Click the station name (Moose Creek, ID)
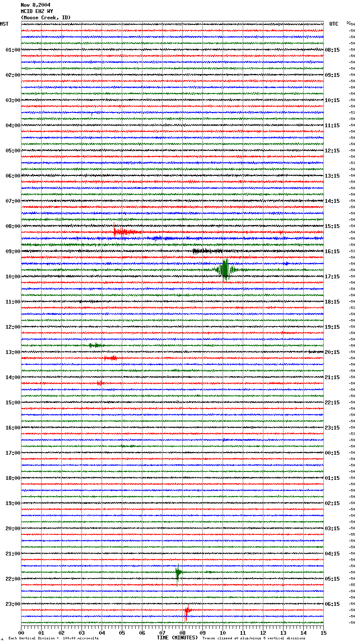The width and height of the screenshot is (357, 644). click(x=46, y=18)
